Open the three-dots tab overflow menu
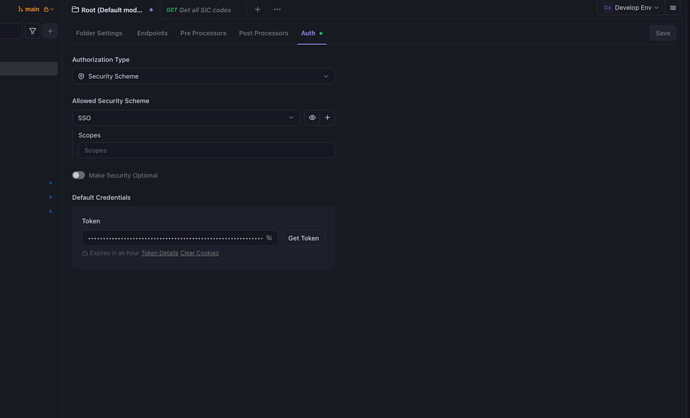Screen dimensions: 690x418 [x=277, y=10]
